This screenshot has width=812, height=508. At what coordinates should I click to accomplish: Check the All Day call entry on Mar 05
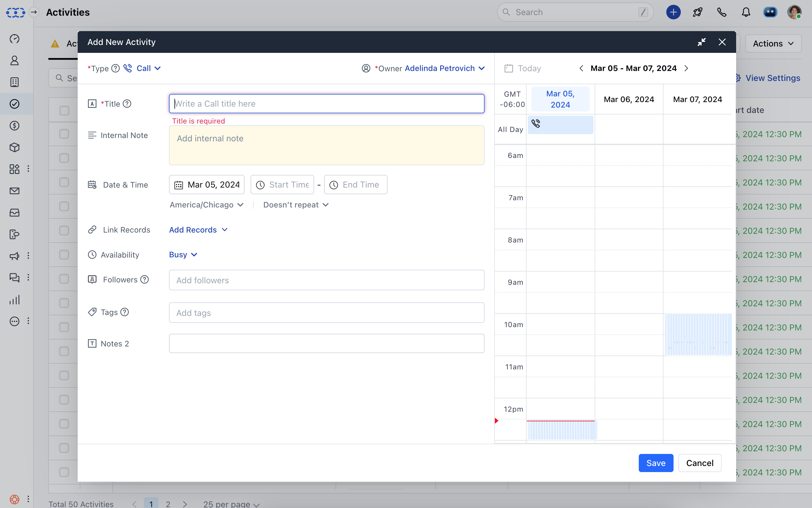[x=560, y=125]
